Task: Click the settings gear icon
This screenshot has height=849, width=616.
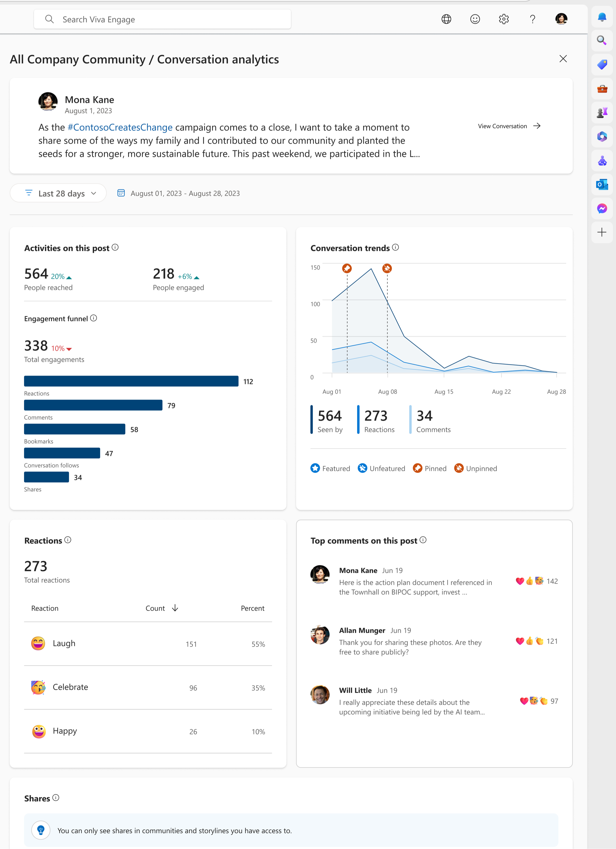Action: coord(503,18)
